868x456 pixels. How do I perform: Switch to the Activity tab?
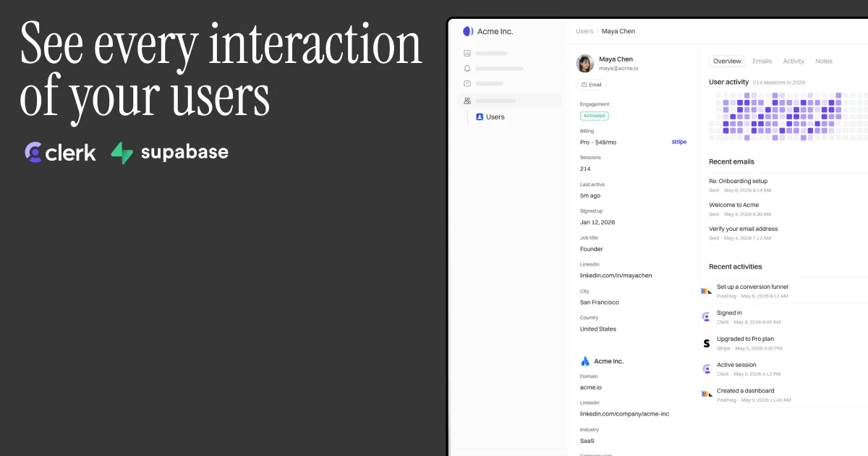click(793, 62)
